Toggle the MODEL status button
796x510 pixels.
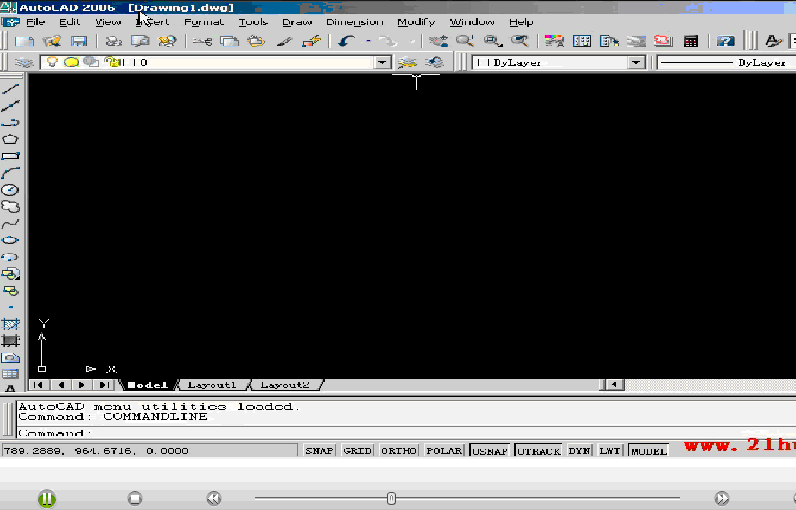pyautogui.click(x=648, y=451)
